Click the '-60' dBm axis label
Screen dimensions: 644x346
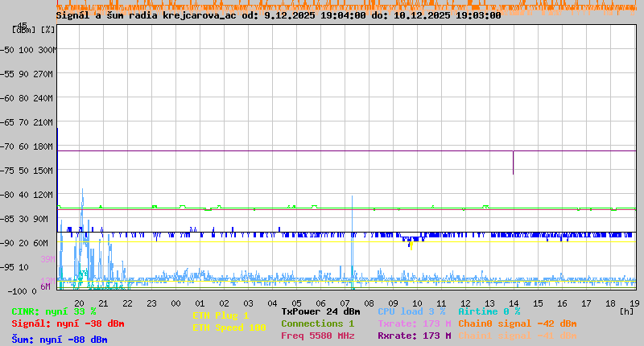[x=7, y=98]
